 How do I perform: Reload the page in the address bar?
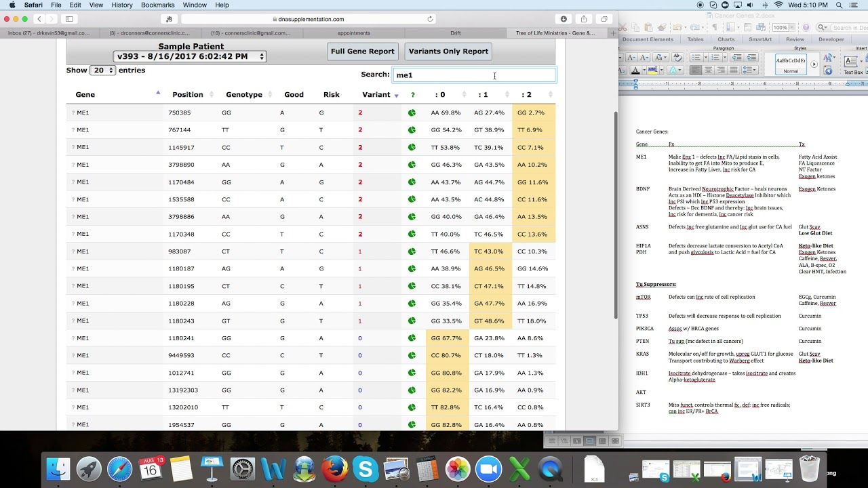[430, 19]
